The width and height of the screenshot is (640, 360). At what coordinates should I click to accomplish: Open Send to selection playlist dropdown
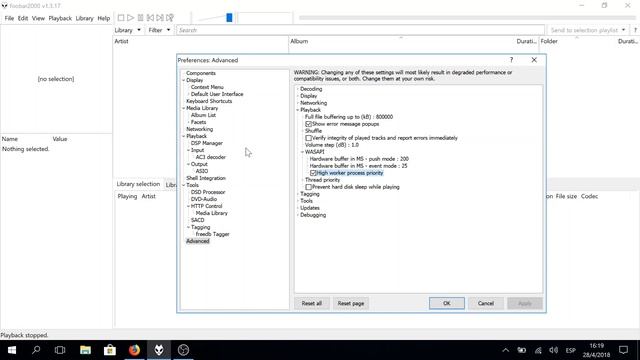(588, 30)
